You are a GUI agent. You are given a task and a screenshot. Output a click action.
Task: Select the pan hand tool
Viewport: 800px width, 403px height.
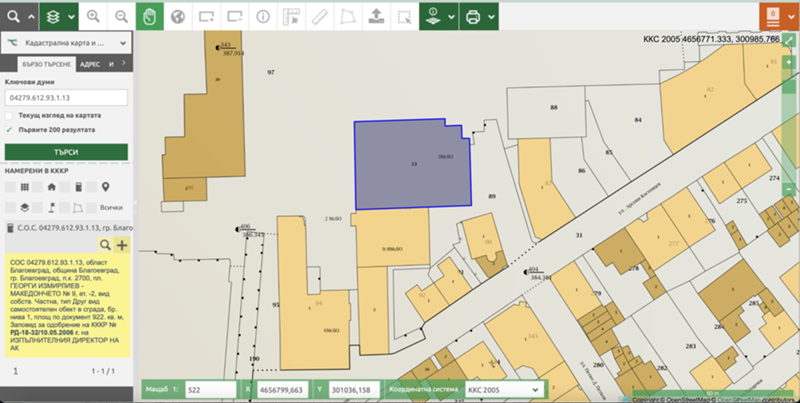[x=150, y=17]
